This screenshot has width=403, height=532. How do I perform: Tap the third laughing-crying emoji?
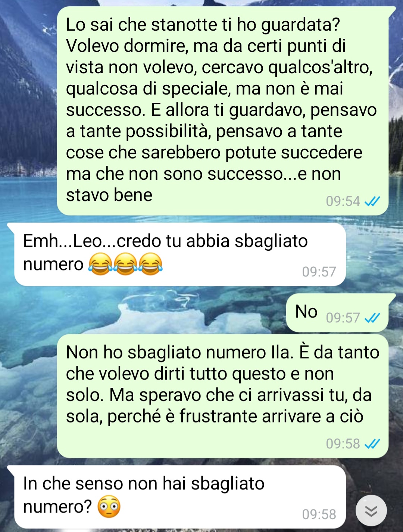pos(150,264)
